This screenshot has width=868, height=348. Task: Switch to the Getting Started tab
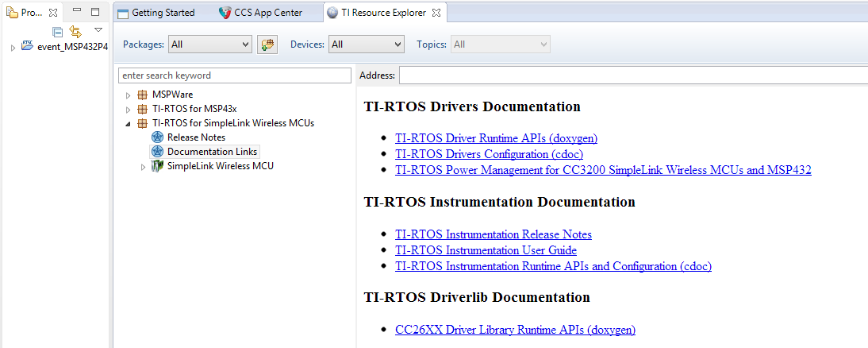pyautogui.click(x=163, y=12)
